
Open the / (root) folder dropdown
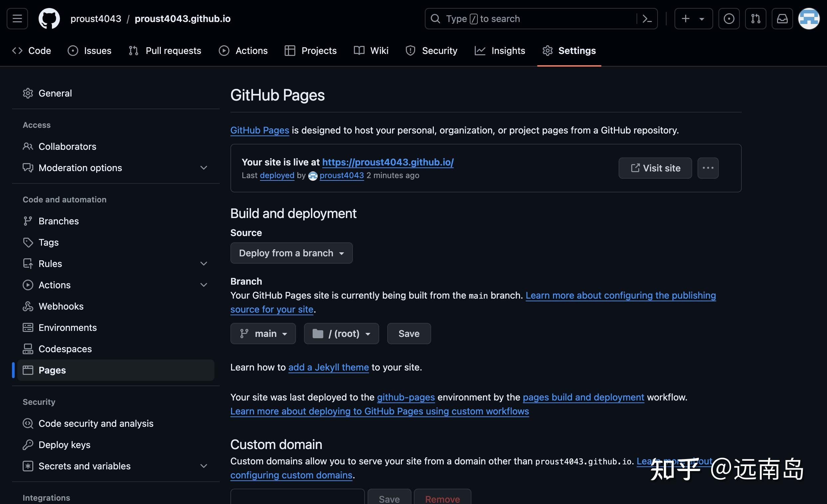pyautogui.click(x=341, y=334)
